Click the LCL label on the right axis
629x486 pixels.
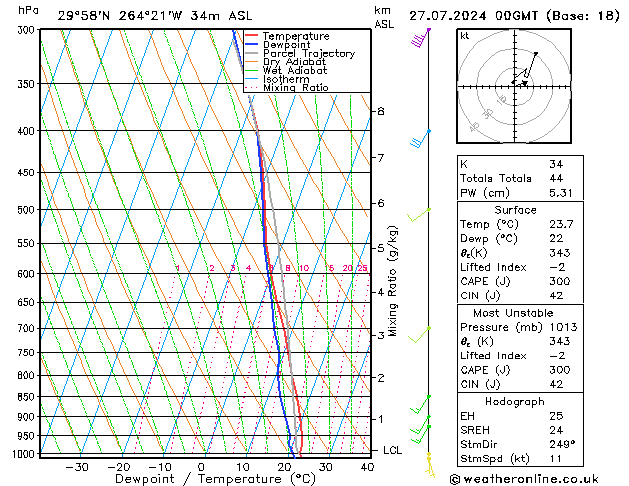[393, 451]
